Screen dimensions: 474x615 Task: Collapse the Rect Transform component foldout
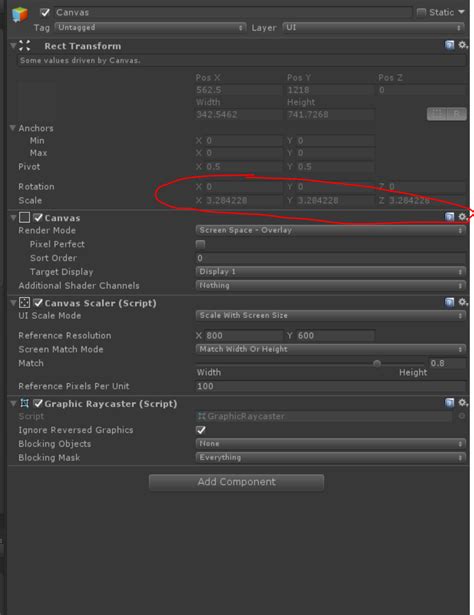[14, 46]
